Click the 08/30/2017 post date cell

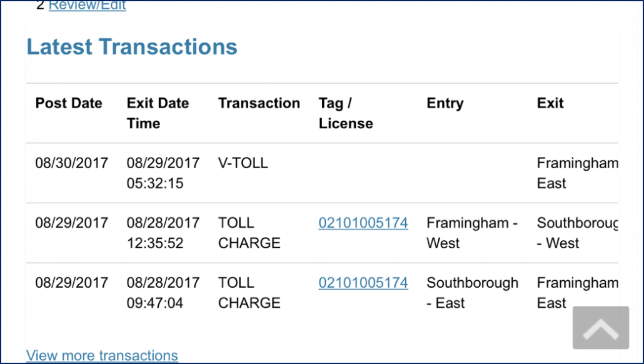point(71,164)
